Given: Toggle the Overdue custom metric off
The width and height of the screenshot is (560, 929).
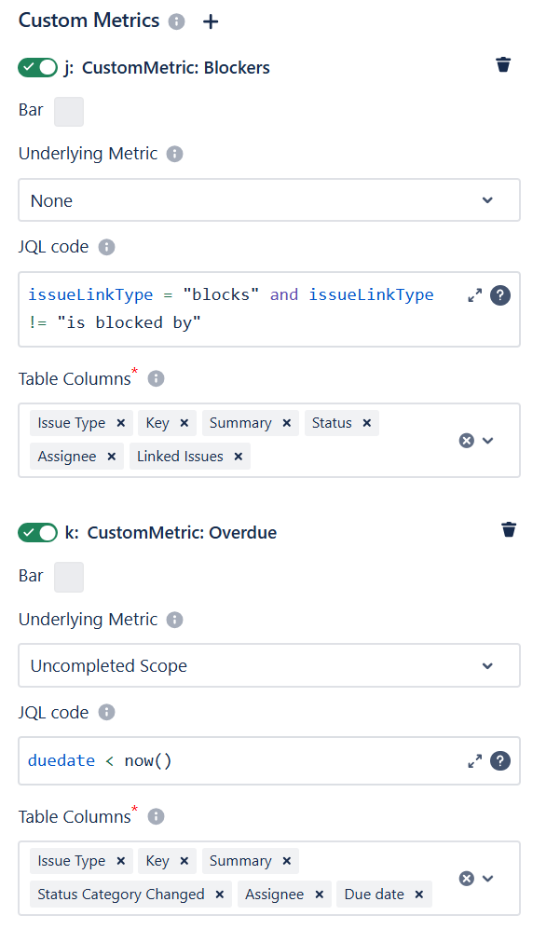Looking at the screenshot, I should [x=37, y=533].
